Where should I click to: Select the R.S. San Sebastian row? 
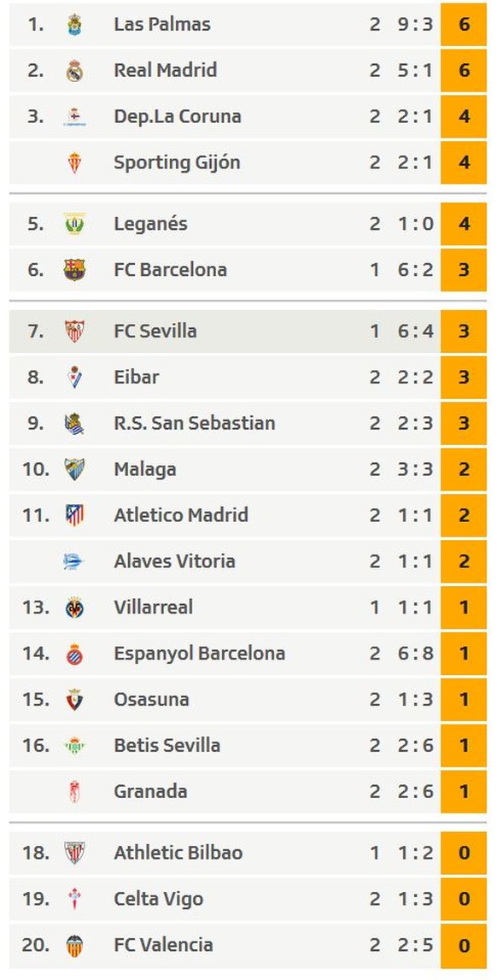(248, 423)
